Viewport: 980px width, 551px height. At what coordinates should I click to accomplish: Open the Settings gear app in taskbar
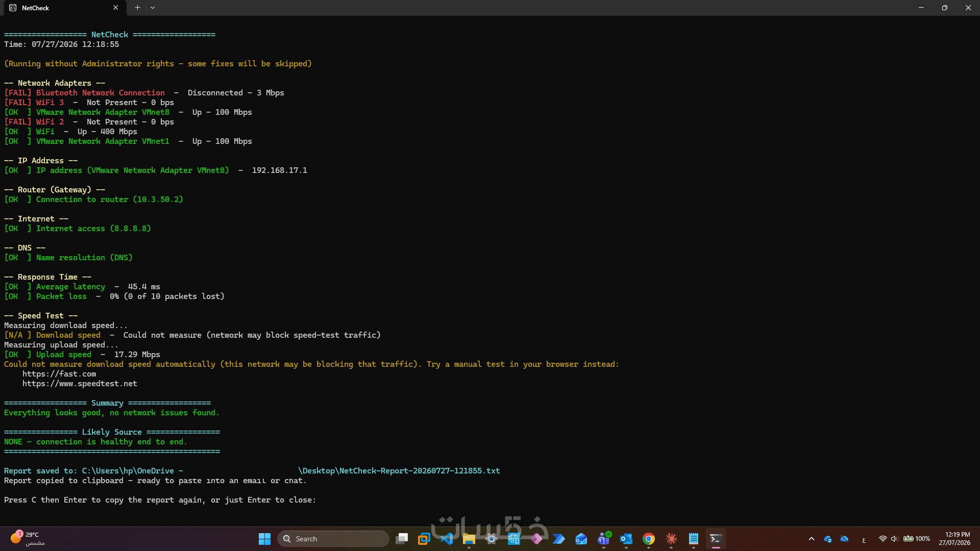coord(492,539)
